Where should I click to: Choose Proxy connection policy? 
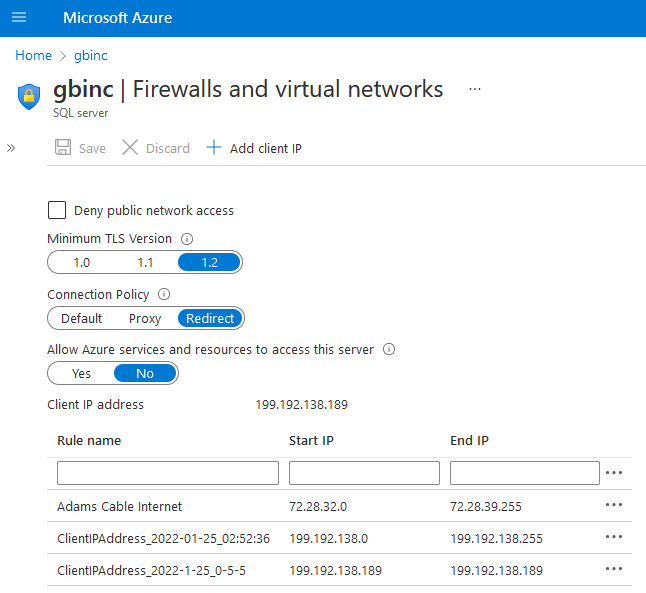tap(145, 319)
